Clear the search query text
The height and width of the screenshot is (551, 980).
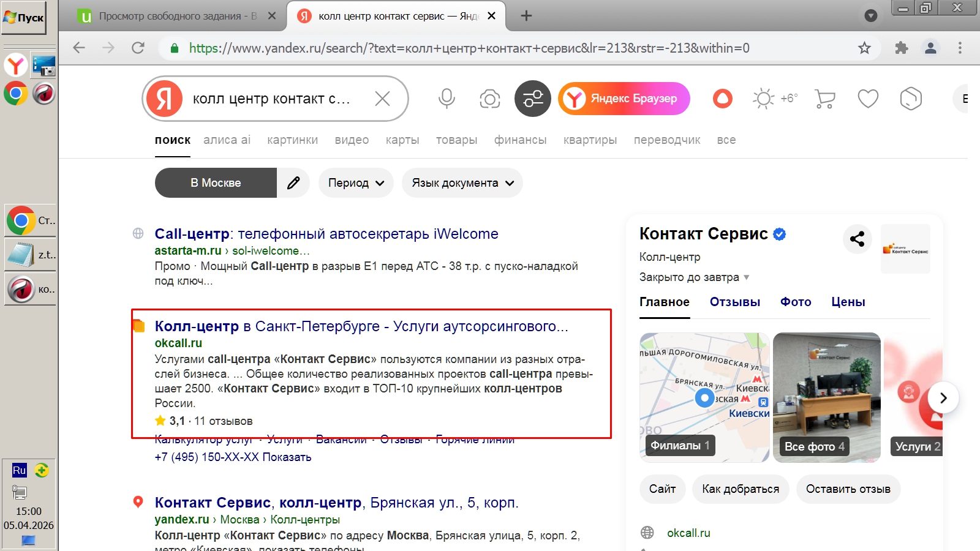382,99
